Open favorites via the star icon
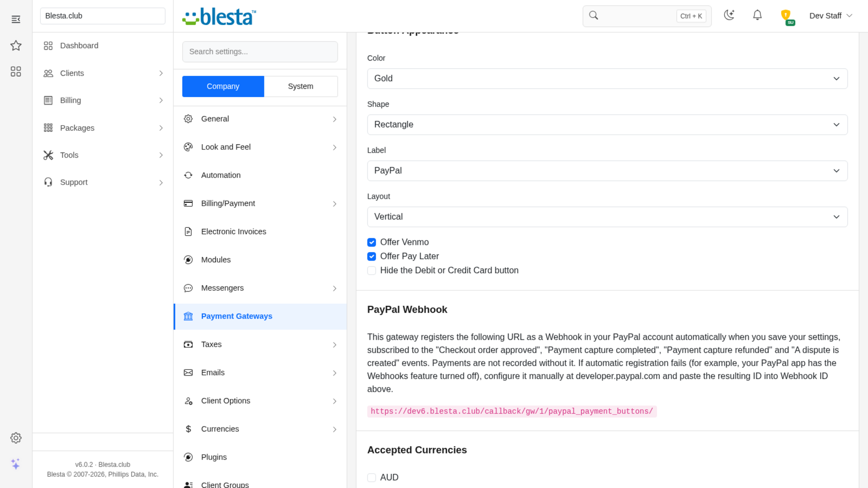The height and width of the screenshot is (488, 868). (16, 45)
